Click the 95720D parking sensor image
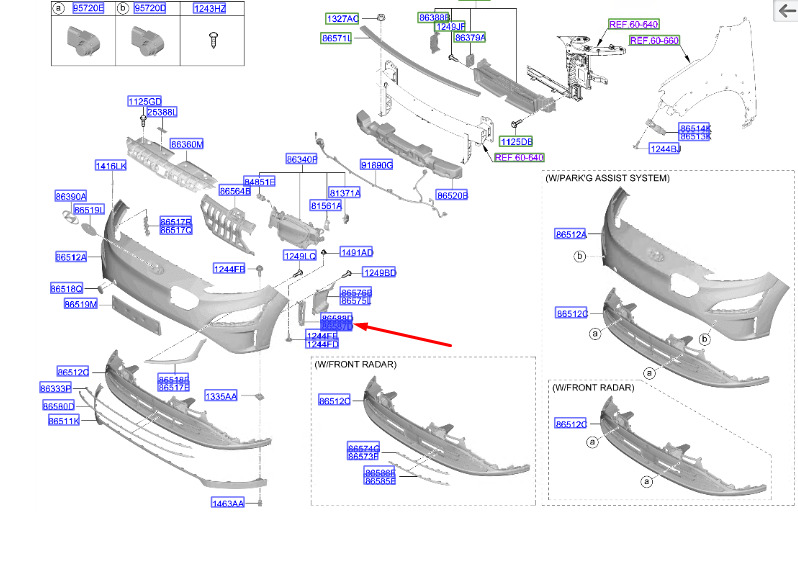 pyautogui.click(x=146, y=41)
